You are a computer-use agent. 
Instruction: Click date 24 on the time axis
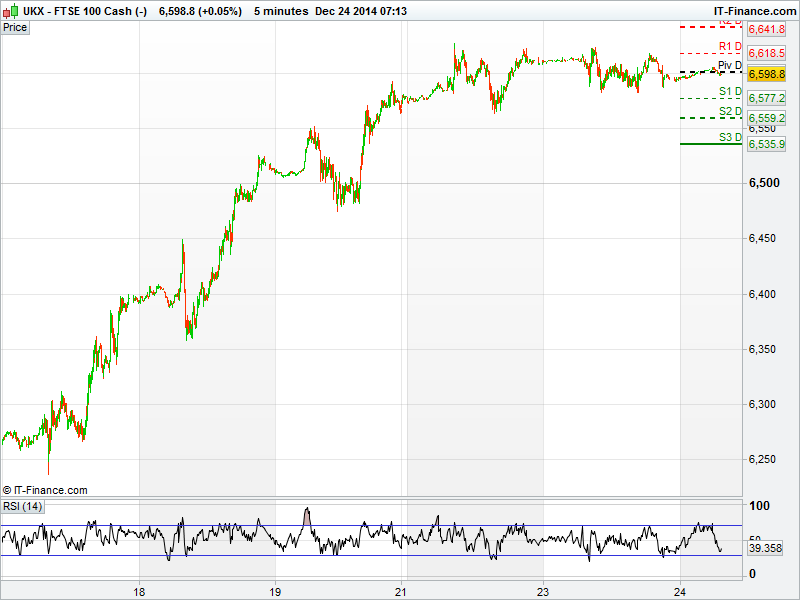point(679,590)
